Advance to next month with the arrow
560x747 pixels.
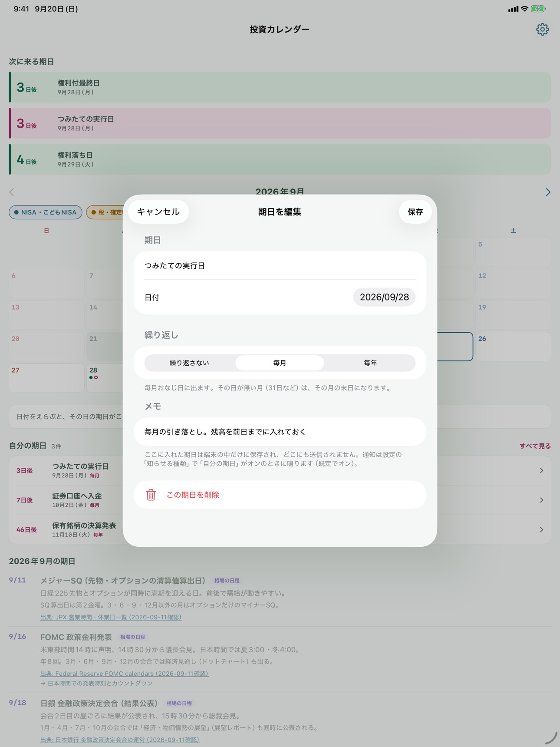pyautogui.click(x=548, y=192)
